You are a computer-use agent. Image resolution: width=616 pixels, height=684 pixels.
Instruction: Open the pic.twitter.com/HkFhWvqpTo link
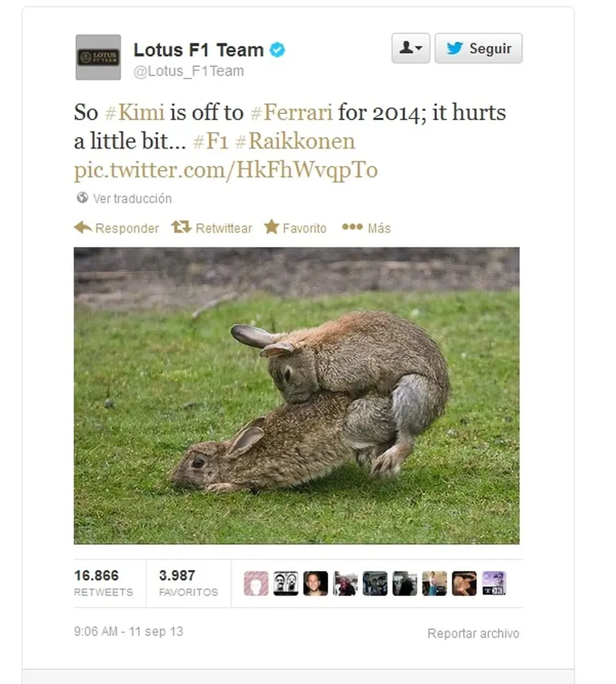click(x=226, y=169)
